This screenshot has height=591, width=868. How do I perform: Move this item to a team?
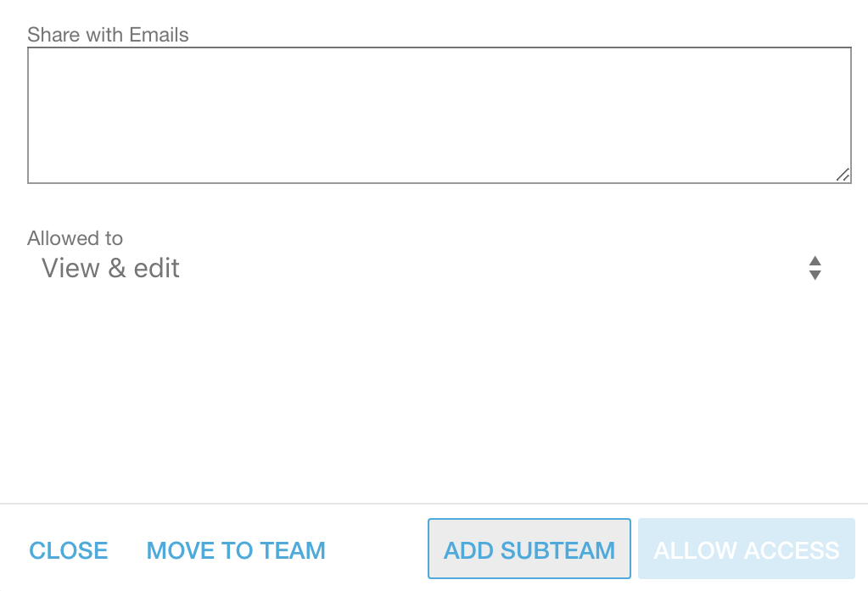coord(236,550)
